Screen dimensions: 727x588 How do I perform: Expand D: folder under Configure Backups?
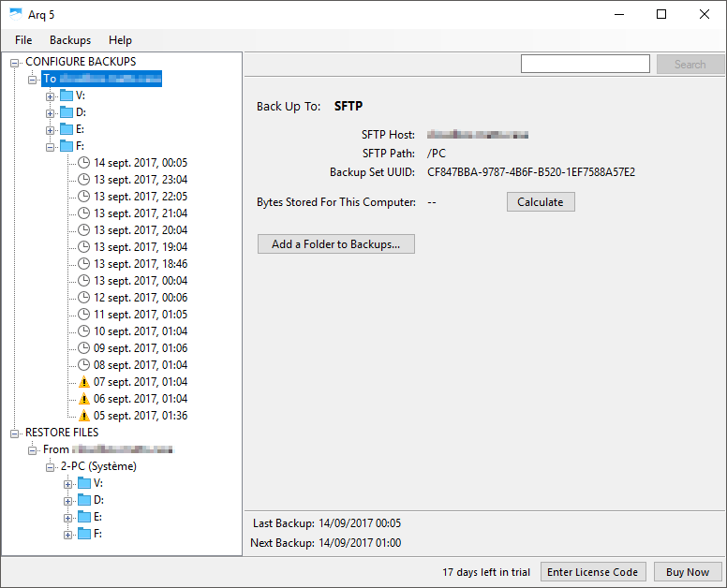tap(50, 113)
